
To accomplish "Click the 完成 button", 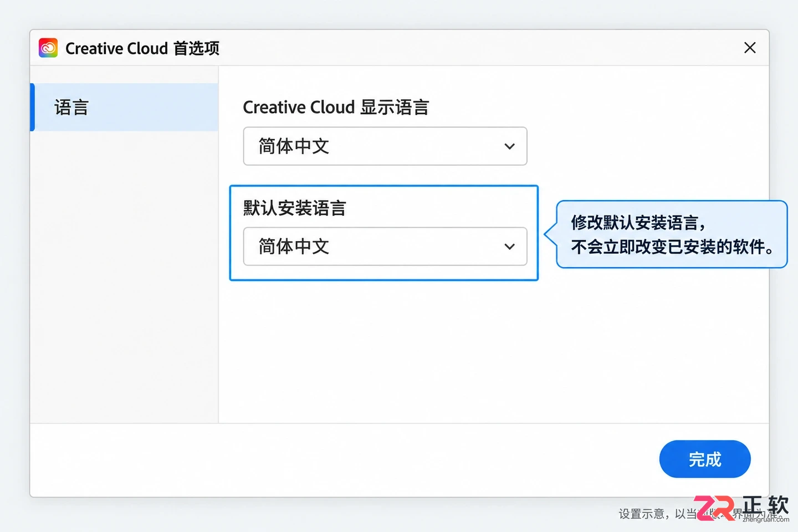I will click(705, 459).
